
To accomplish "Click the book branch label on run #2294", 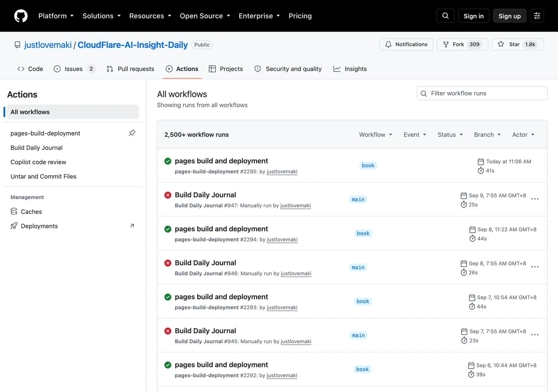I will [363, 233].
